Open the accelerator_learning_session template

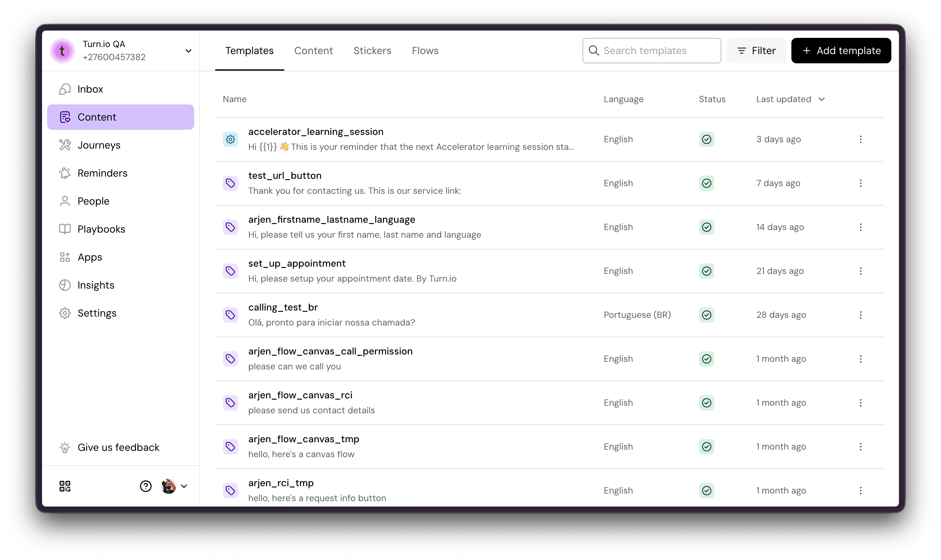[x=316, y=132]
